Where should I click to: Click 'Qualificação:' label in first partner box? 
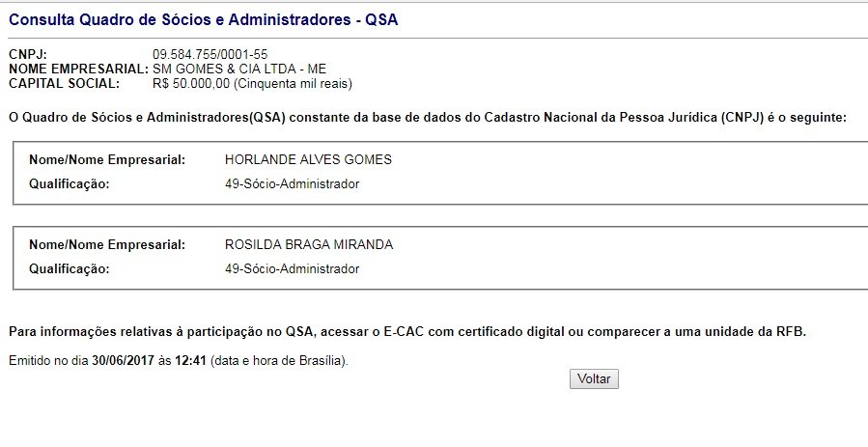[69, 184]
